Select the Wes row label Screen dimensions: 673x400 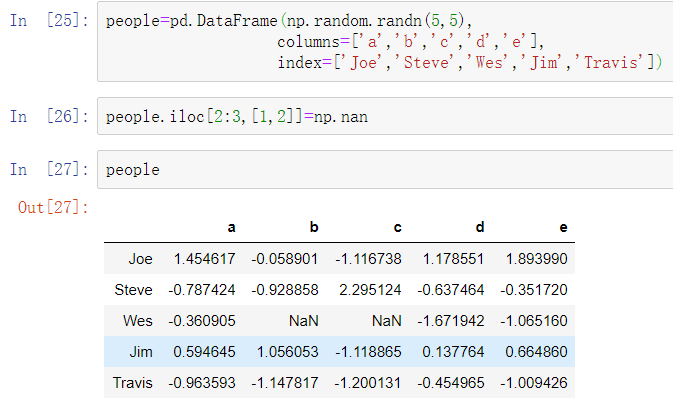click(138, 321)
